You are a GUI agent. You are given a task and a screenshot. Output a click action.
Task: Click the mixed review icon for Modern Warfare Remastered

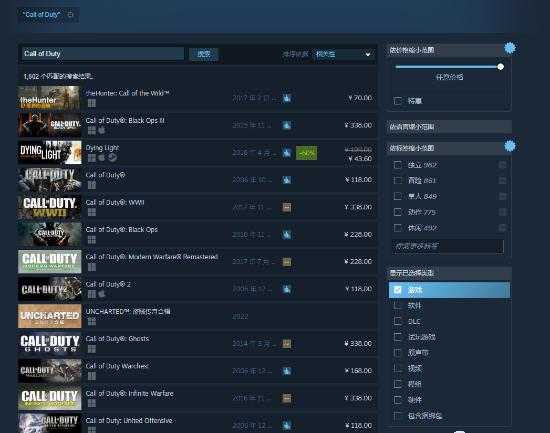click(287, 262)
